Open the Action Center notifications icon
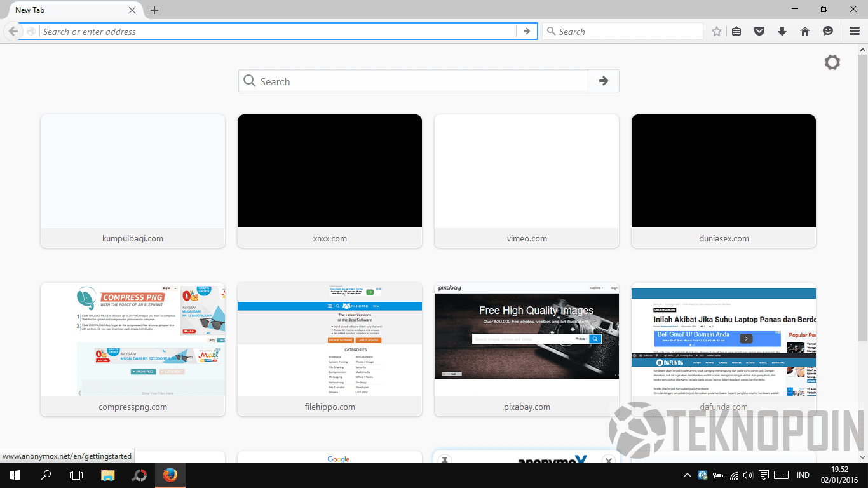The image size is (868, 488). 764,475
